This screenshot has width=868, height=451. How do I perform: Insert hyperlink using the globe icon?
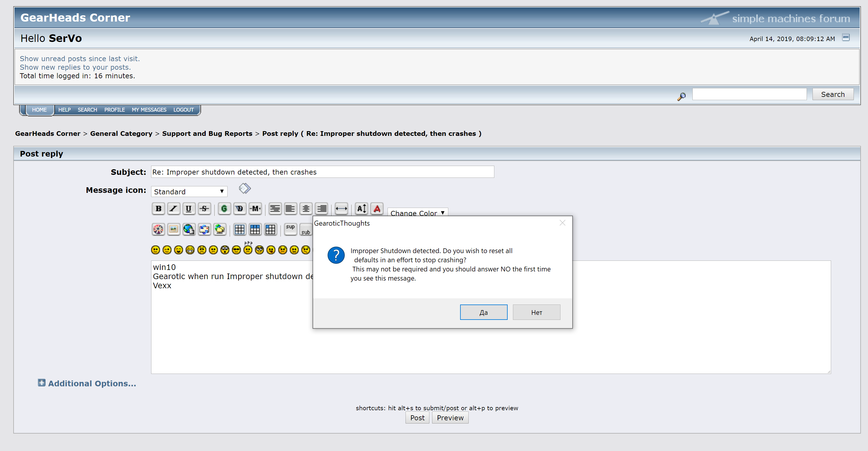[x=189, y=230]
